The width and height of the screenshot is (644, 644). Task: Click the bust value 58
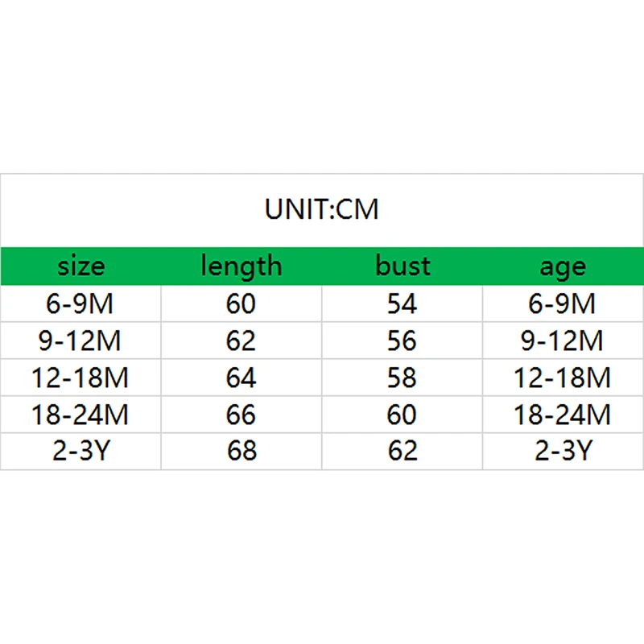click(x=402, y=378)
